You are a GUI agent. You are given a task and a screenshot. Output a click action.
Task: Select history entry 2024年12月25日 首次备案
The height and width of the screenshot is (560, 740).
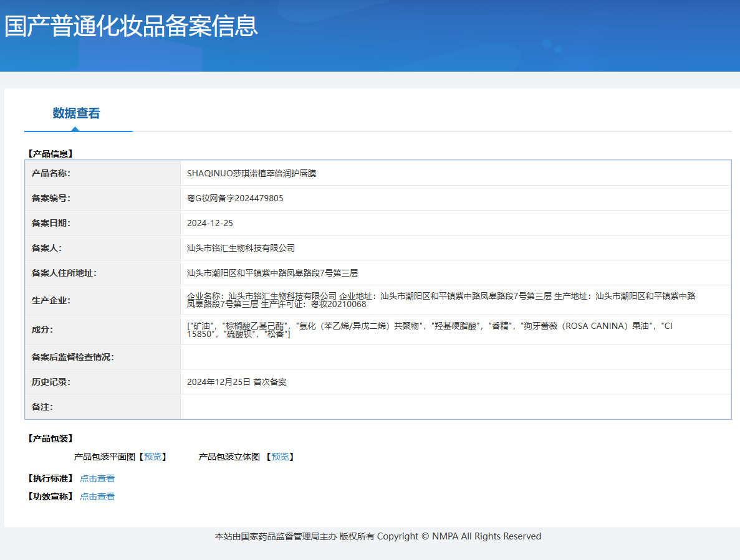pos(236,382)
